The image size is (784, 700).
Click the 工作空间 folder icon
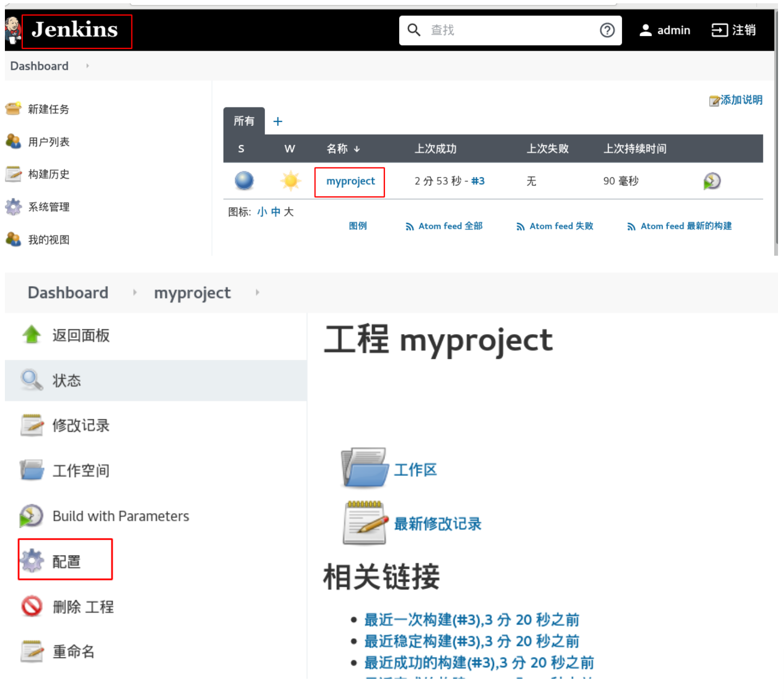click(x=32, y=470)
